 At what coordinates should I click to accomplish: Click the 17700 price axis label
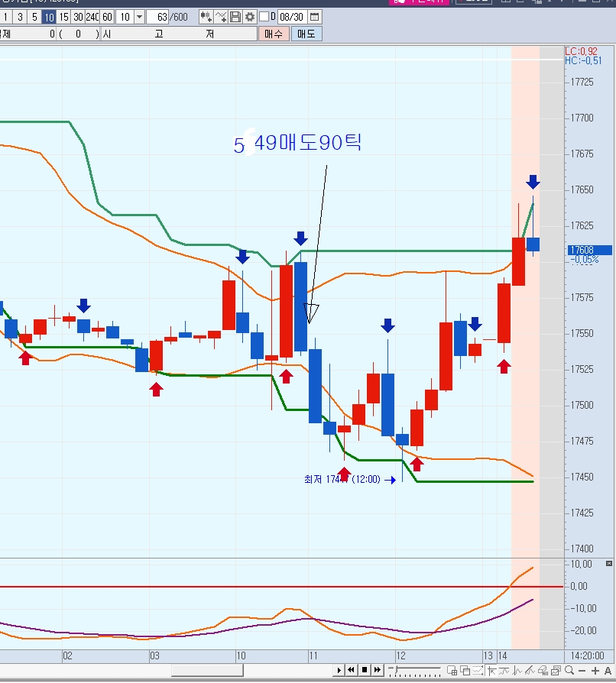582,118
